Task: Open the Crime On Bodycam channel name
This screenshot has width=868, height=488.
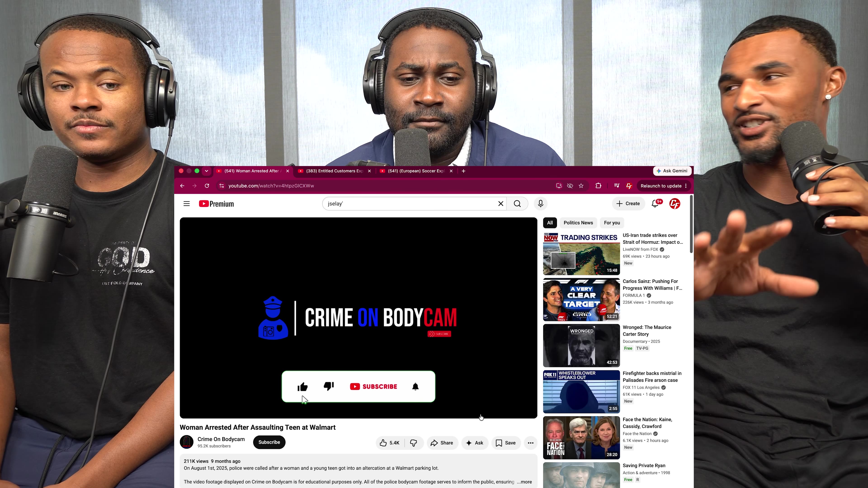Action: point(221,439)
